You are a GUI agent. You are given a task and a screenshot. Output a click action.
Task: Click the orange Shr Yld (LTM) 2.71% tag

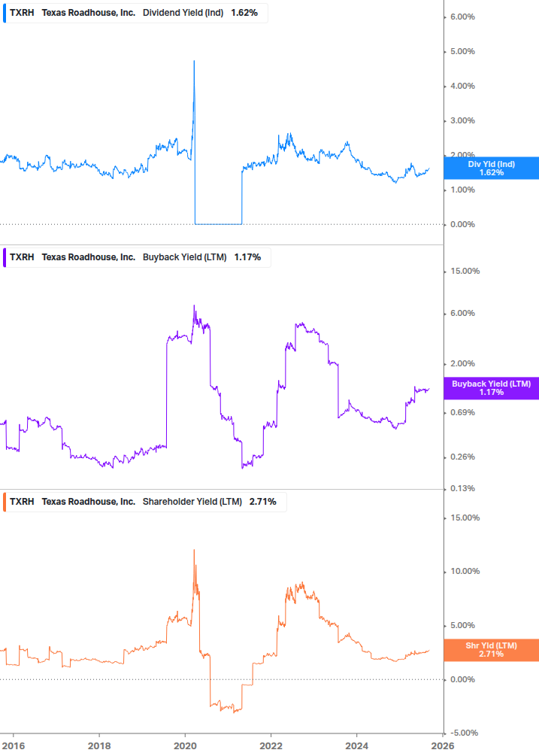click(492, 650)
